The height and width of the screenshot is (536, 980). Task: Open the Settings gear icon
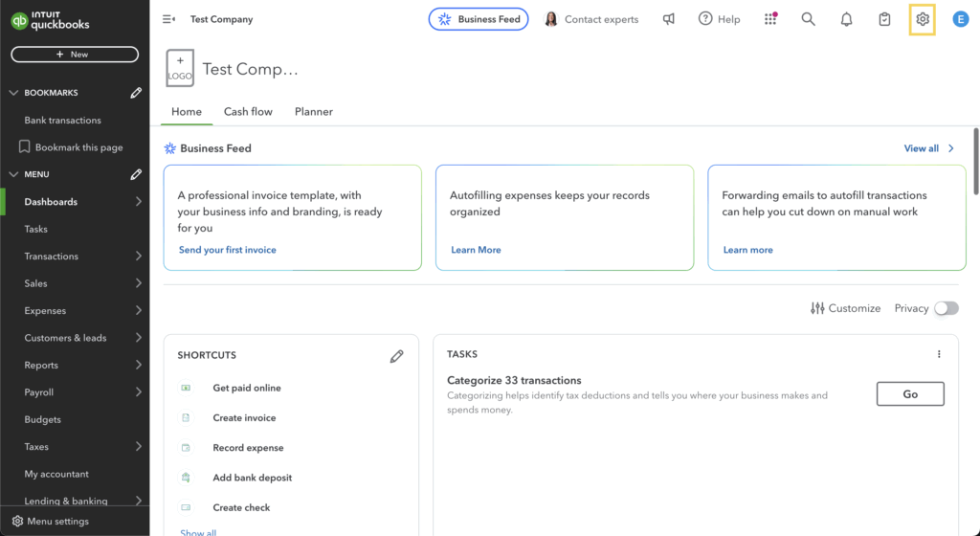[922, 19]
